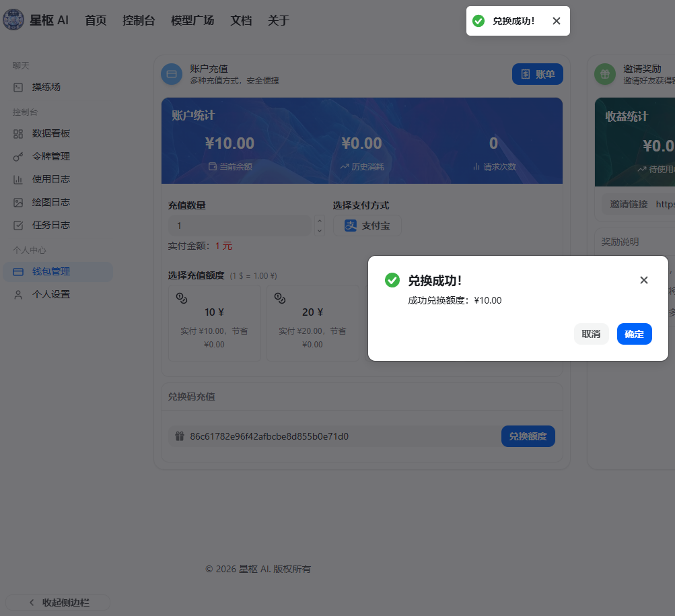Choose the 10 ¥ recharge amount card

214,322
